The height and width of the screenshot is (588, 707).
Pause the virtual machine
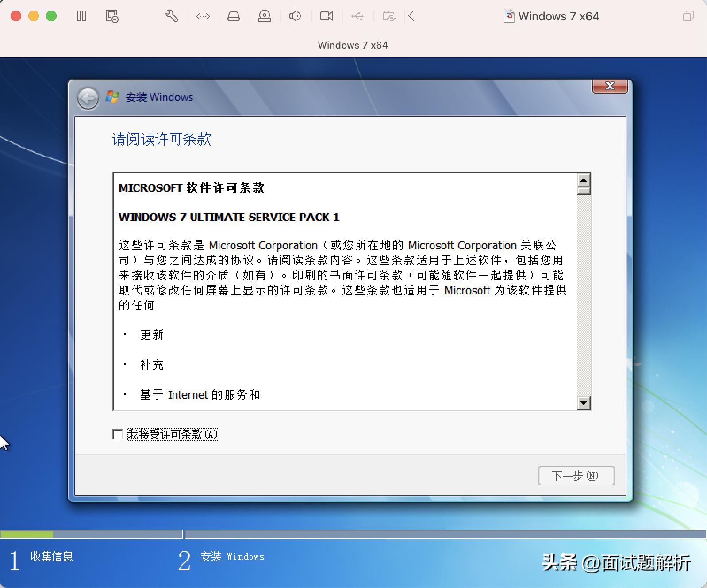coord(81,16)
